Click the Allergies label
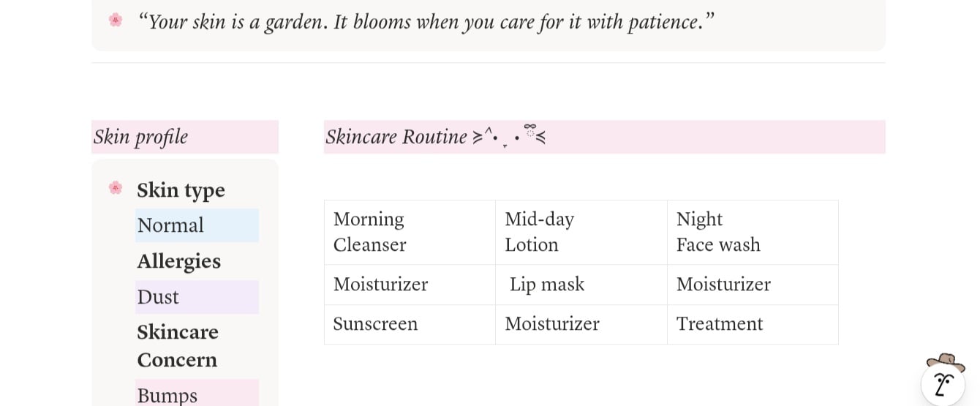Viewport: 980px width, 406px height. pos(178,261)
